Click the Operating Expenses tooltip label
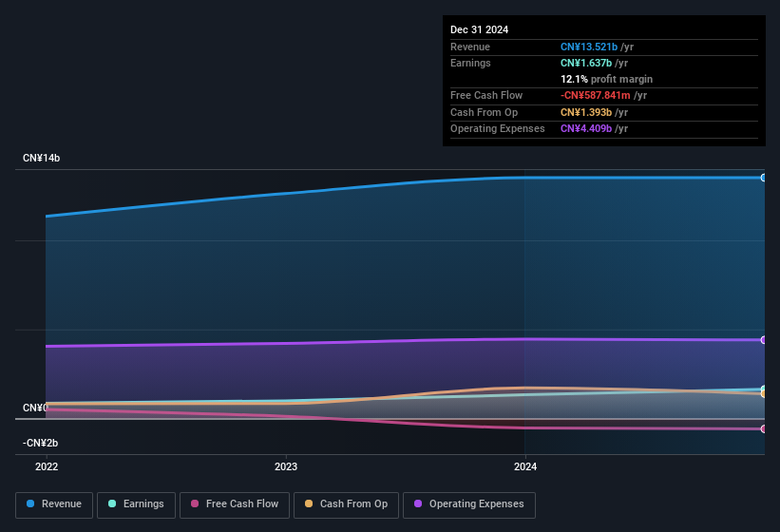This screenshot has height=532, width=780. pos(498,128)
